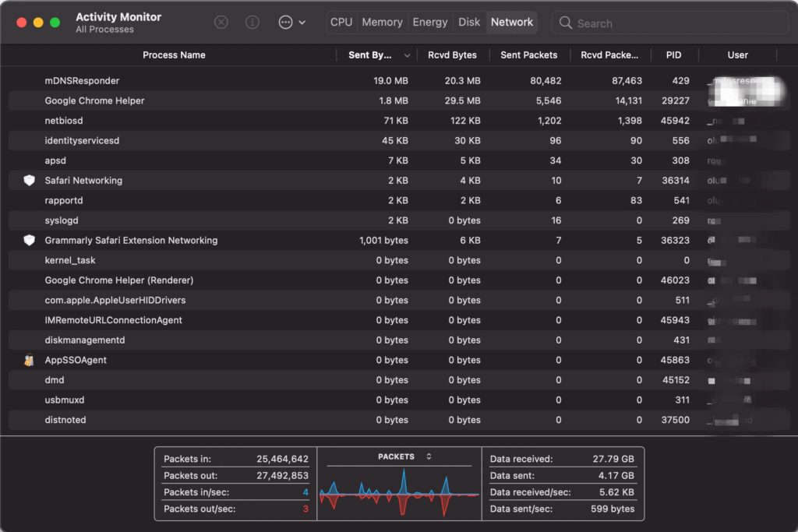Select the mDNSResponder process row

coord(399,81)
